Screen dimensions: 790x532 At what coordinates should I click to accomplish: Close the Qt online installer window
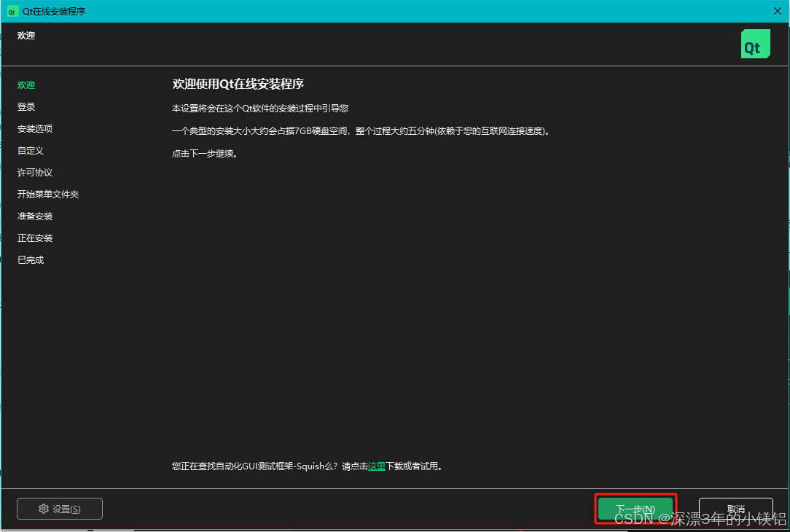pos(778,11)
